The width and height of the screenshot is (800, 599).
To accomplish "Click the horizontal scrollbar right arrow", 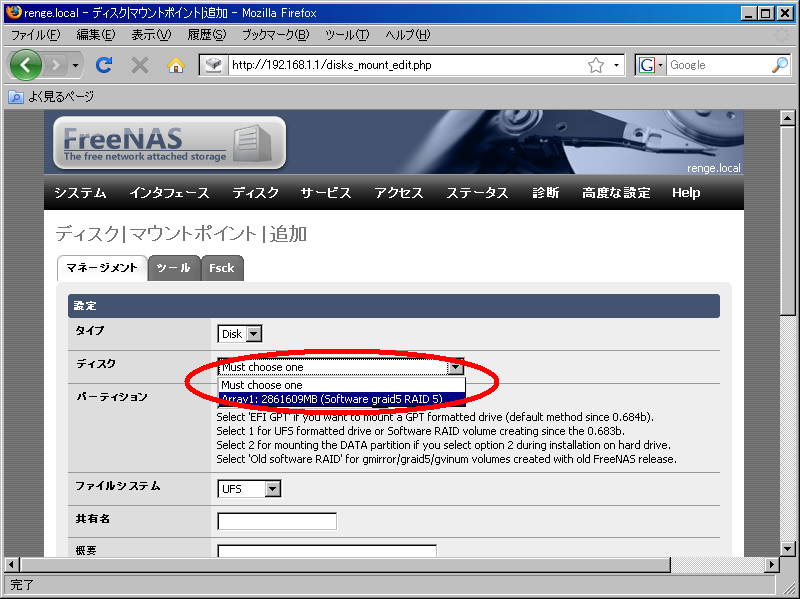I will tap(772, 565).
